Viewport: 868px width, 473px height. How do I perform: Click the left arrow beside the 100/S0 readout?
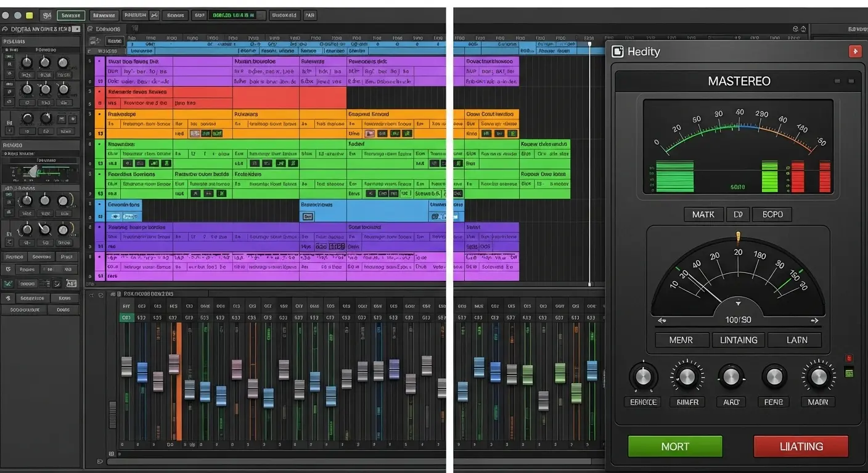click(x=663, y=320)
